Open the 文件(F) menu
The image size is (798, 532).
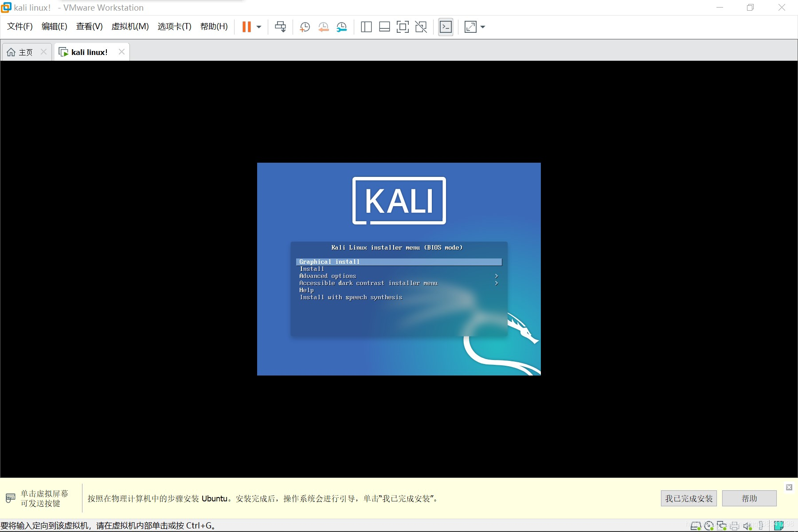coord(20,27)
